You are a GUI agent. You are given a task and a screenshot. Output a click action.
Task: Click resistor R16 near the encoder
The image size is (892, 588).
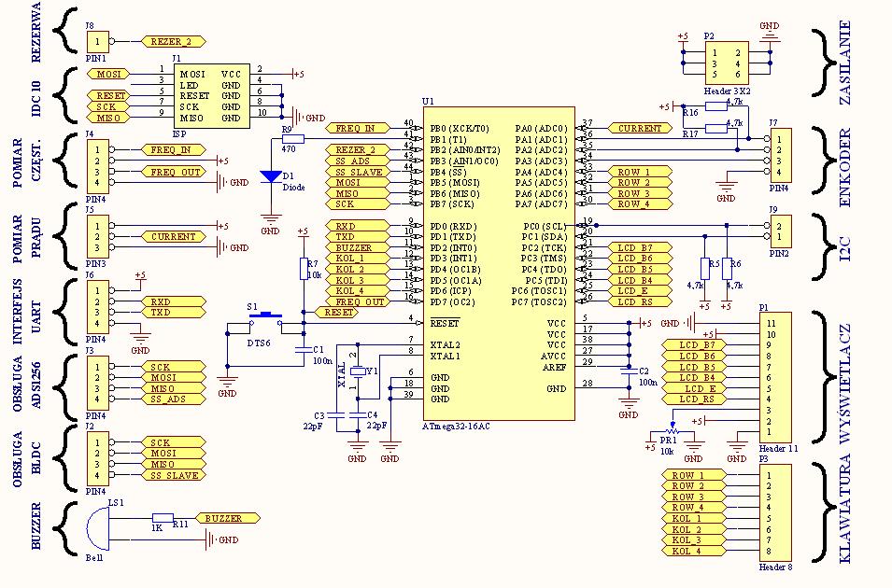pyautogui.click(x=716, y=105)
